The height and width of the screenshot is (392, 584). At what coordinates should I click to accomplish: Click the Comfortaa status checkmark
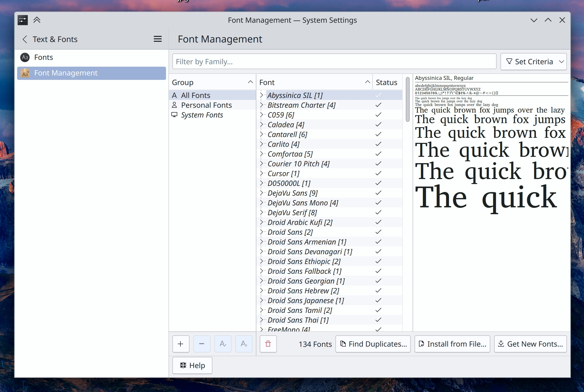point(378,154)
